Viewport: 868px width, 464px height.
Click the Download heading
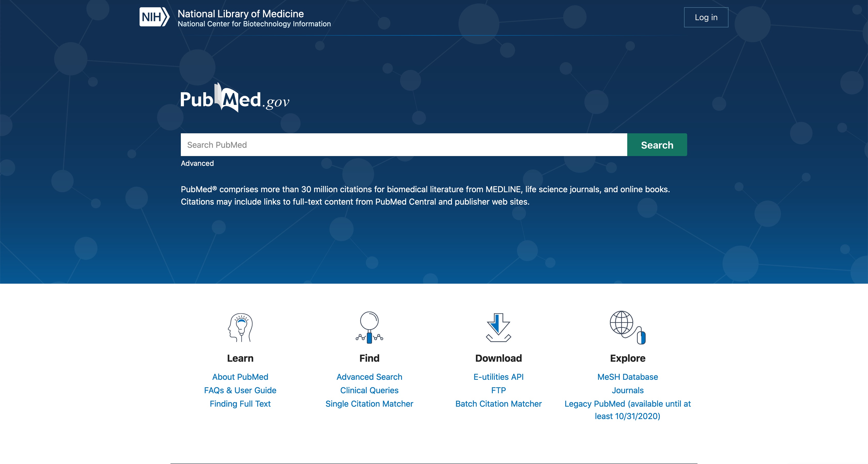click(x=498, y=358)
